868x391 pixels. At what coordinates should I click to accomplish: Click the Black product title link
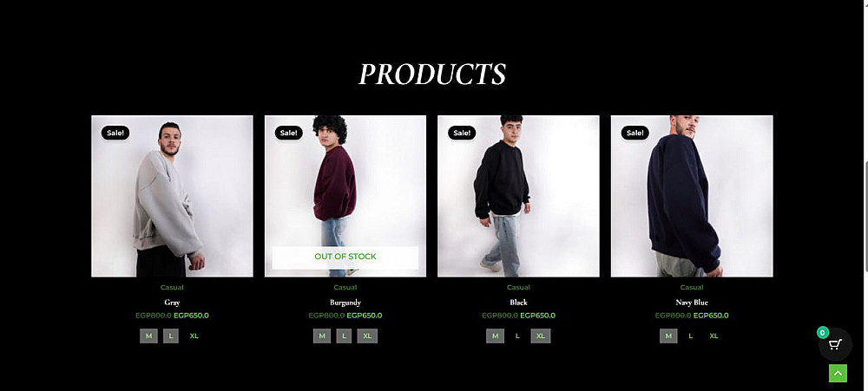518,302
